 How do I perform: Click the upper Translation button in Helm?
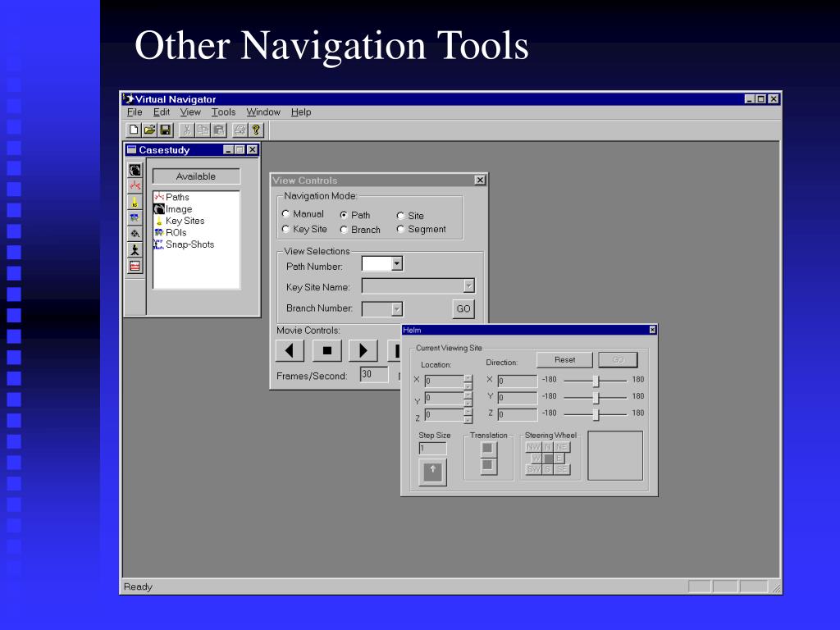coord(487,449)
